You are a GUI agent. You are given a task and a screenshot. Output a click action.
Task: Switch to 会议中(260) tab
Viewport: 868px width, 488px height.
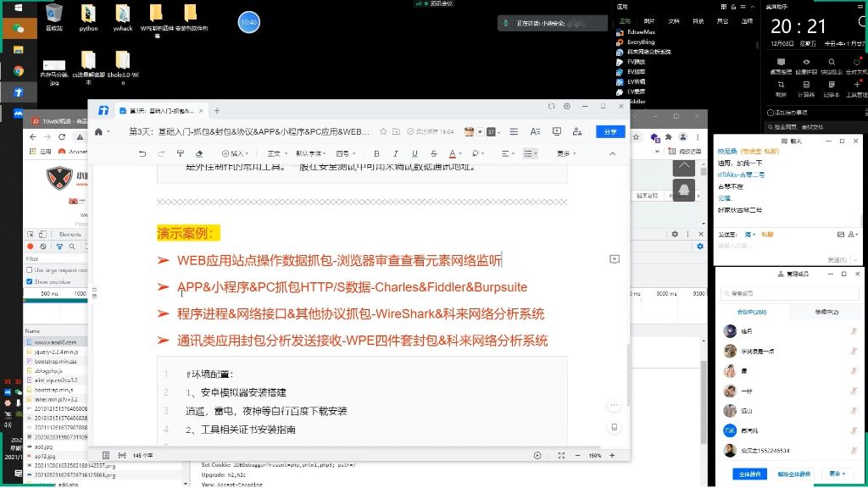pyautogui.click(x=753, y=312)
